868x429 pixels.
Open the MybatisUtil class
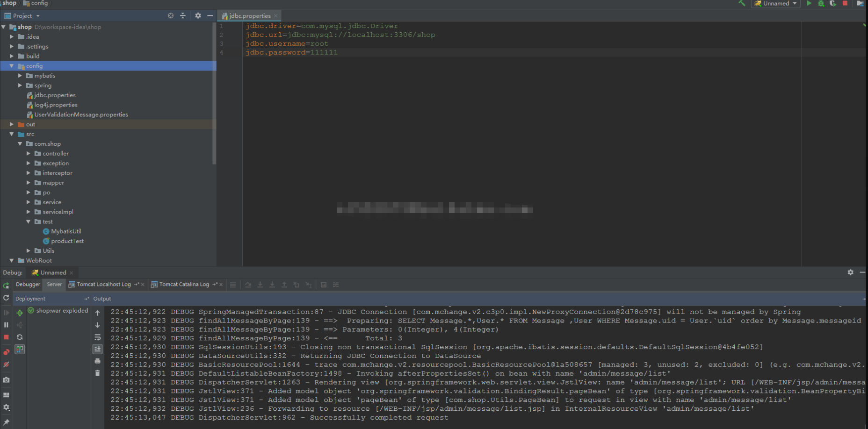(x=62, y=231)
